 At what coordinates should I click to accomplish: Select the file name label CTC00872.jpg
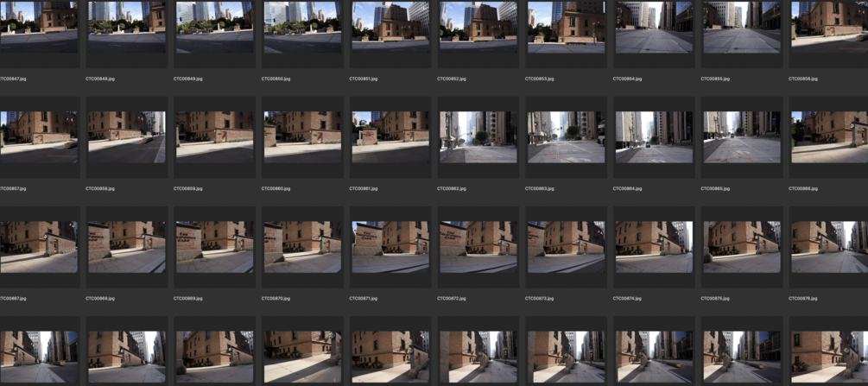coord(452,298)
